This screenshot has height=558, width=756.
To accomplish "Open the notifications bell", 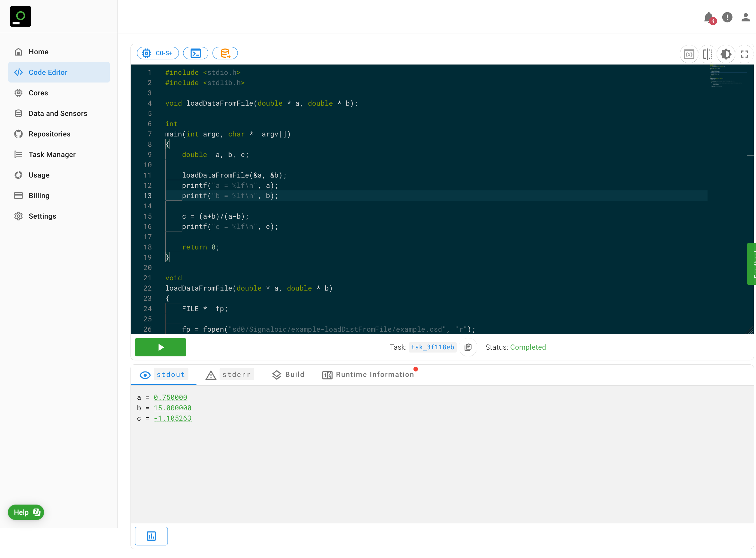I will 708,17.
